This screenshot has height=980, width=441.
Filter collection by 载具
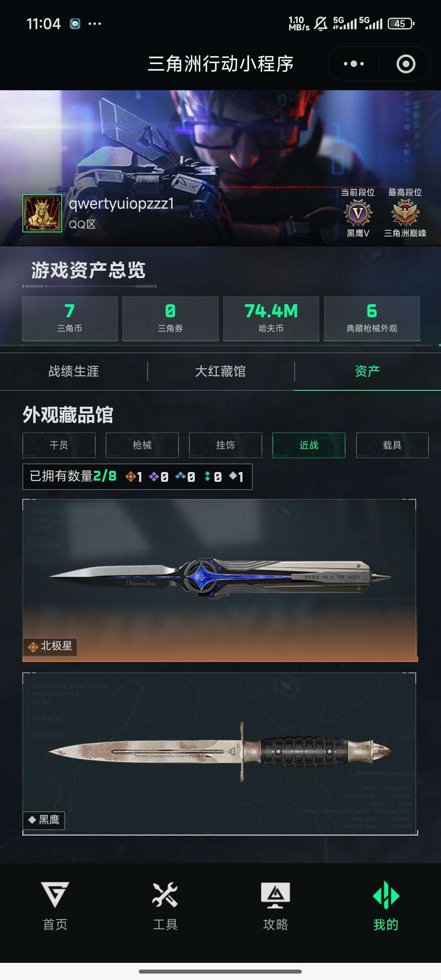point(392,445)
